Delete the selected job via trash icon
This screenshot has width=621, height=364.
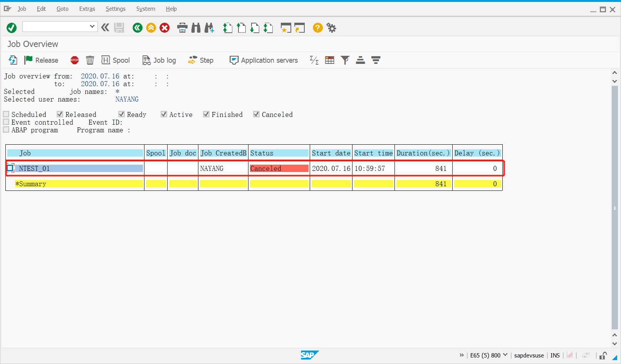[x=90, y=60]
